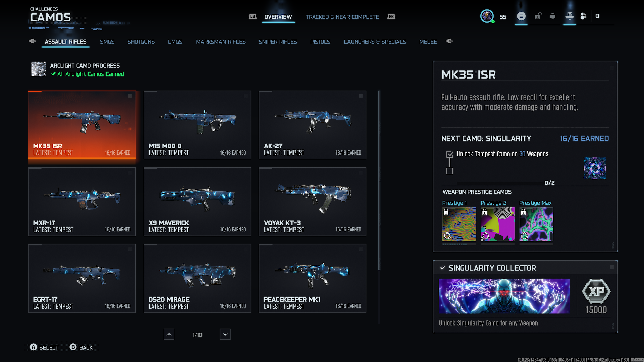
Task: Click the LB bumper icon
Action: 252,16
